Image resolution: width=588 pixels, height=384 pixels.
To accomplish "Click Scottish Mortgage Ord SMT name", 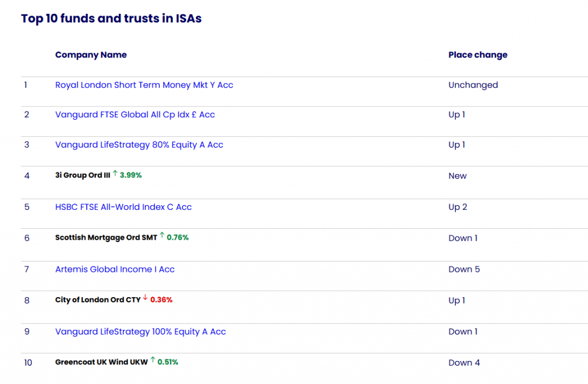I will click(106, 238).
